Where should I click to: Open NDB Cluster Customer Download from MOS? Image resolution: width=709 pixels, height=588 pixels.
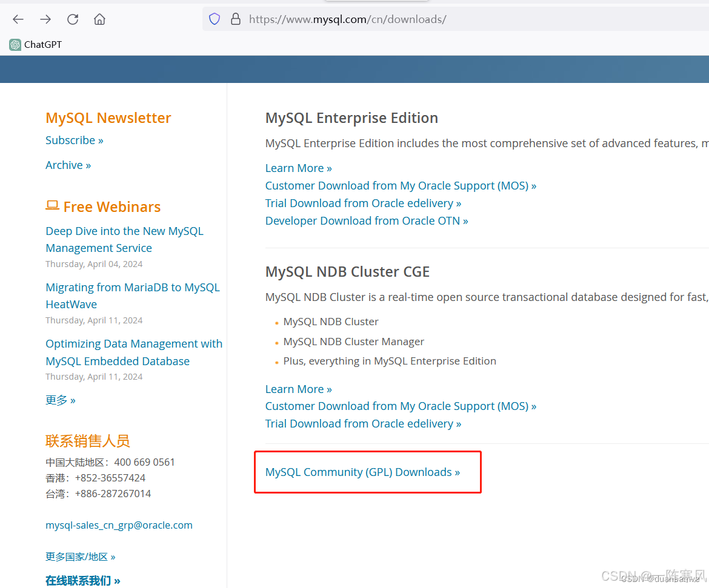pos(401,406)
